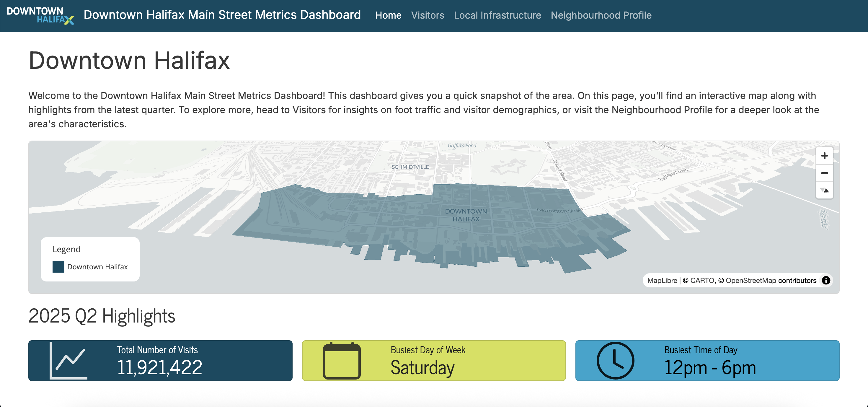The image size is (868, 407).
Task: Click the map zoom out minus button
Action: [824, 173]
